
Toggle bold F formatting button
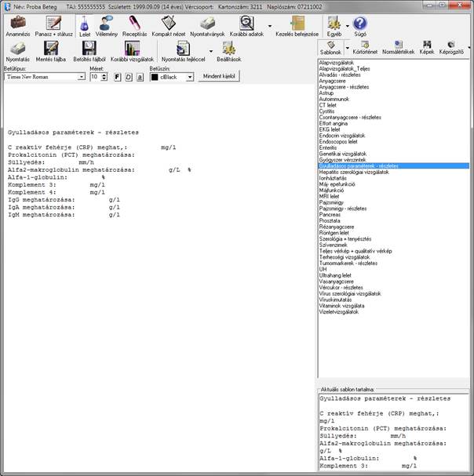(x=117, y=77)
